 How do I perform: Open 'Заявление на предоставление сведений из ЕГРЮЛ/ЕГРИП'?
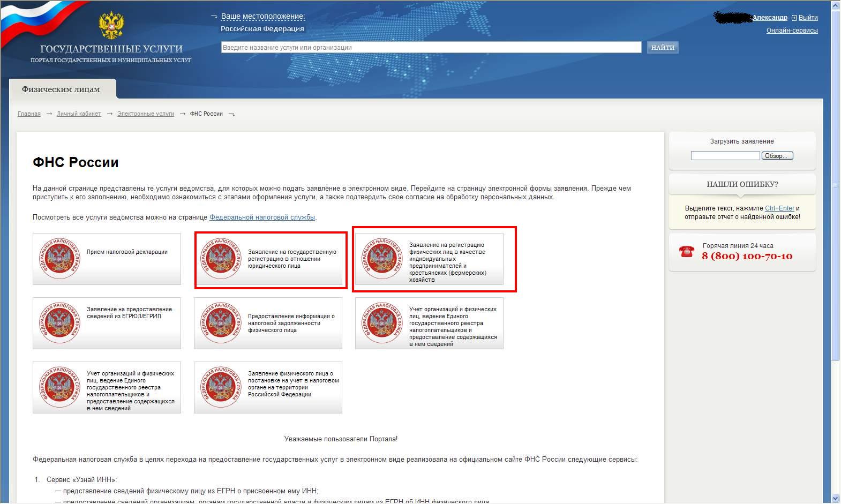(107, 323)
